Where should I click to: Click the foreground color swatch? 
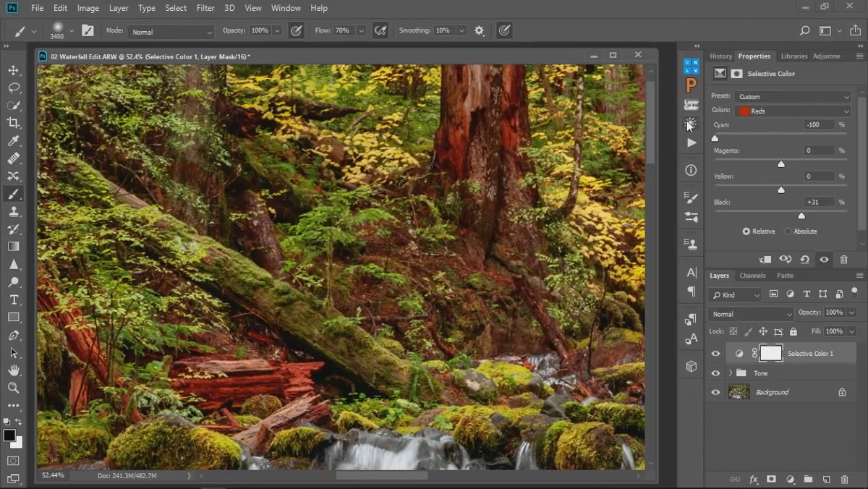tap(9, 435)
